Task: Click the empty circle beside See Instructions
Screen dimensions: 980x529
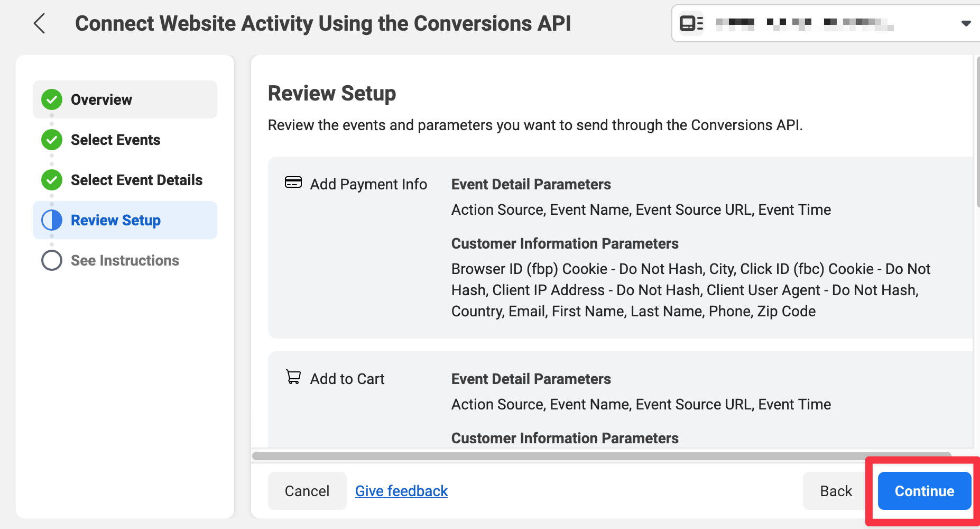Action: tap(52, 260)
